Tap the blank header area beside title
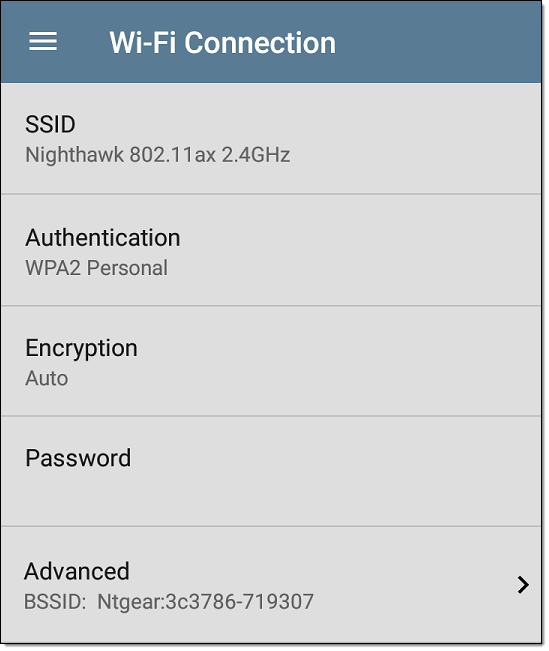 pyautogui.click(x=436, y=42)
